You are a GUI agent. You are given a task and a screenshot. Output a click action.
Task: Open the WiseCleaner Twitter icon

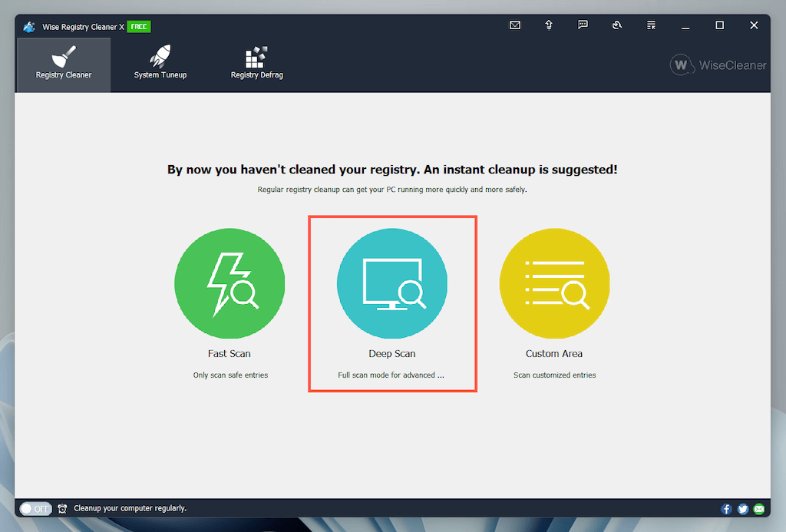pyautogui.click(x=743, y=509)
